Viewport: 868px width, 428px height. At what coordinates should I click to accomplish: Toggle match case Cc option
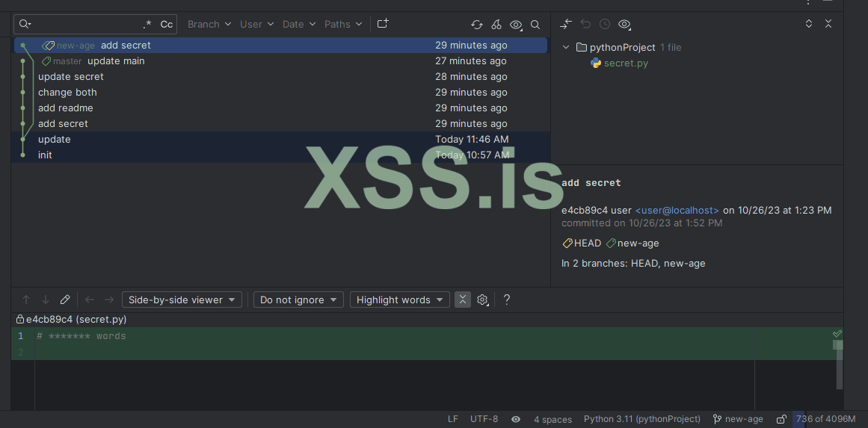pos(166,25)
